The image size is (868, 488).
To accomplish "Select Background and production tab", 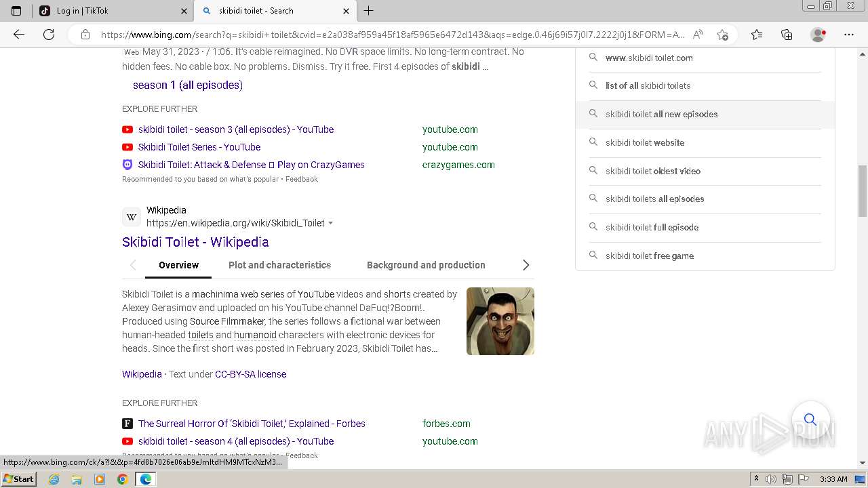I will pyautogui.click(x=426, y=265).
